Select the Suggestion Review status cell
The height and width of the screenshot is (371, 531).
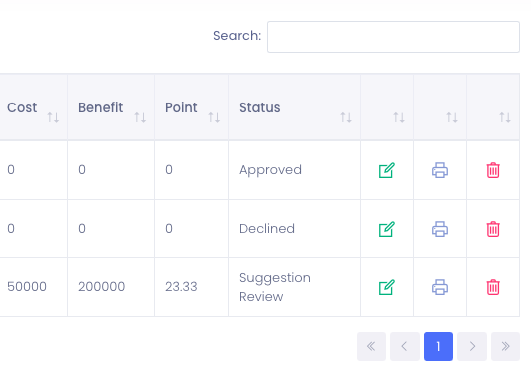point(294,287)
